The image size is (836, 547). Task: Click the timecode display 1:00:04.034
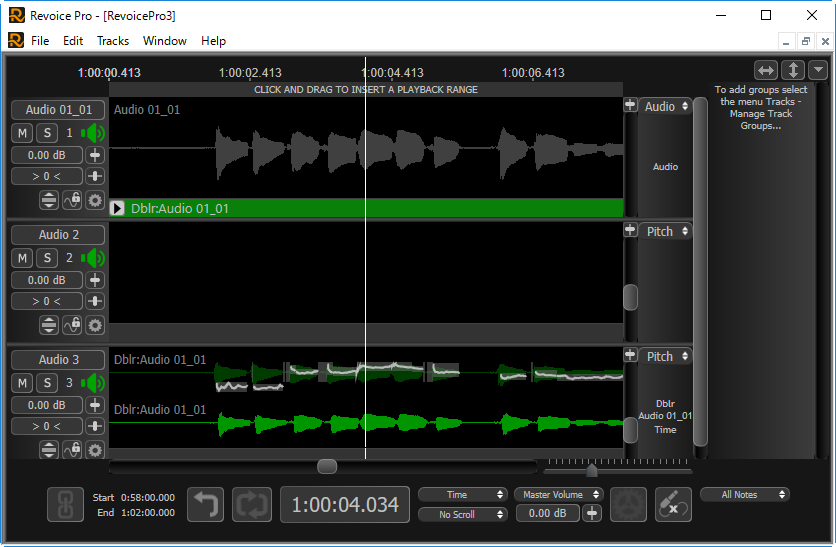point(345,504)
